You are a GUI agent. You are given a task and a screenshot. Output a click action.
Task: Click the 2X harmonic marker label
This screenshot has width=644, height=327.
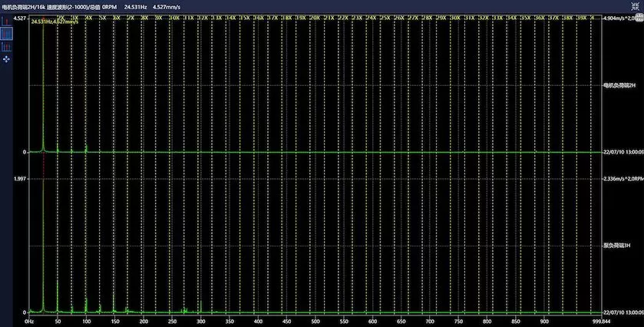click(60, 16)
